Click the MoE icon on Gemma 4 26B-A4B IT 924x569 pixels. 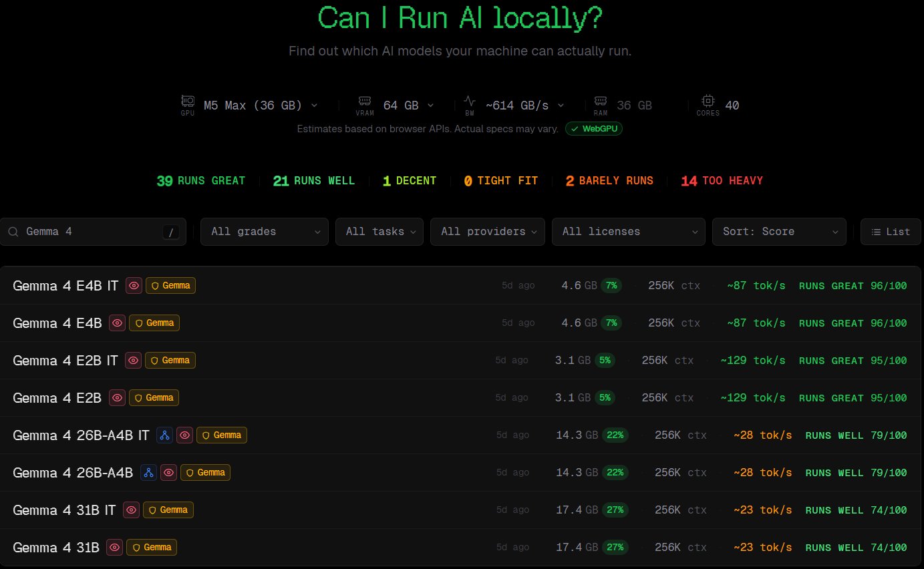[x=164, y=435]
